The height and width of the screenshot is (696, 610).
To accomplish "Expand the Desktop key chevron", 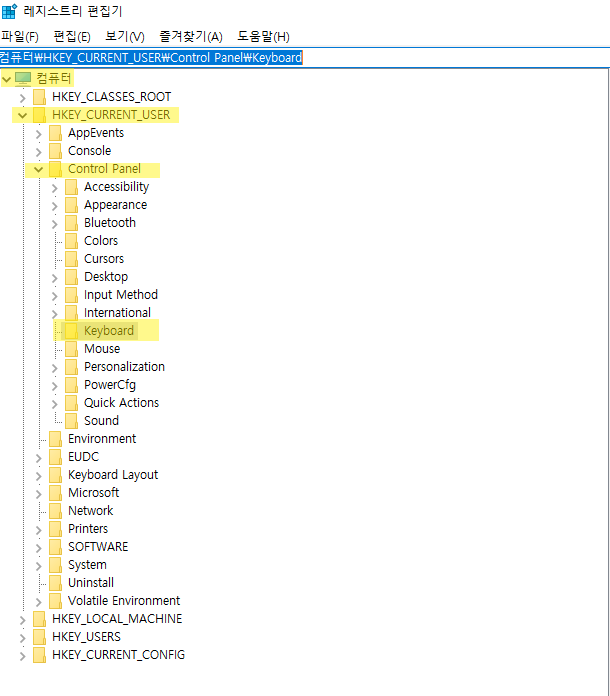I will coord(55,277).
